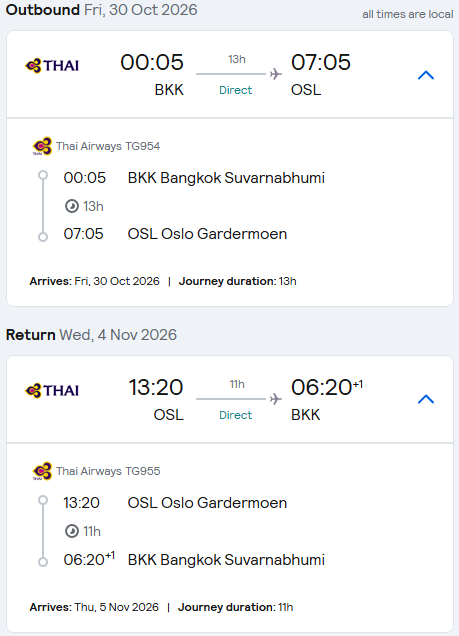Click the THAI logo in return summary
Image resolution: width=459 pixels, height=636 pixels.
coord(52,390)
